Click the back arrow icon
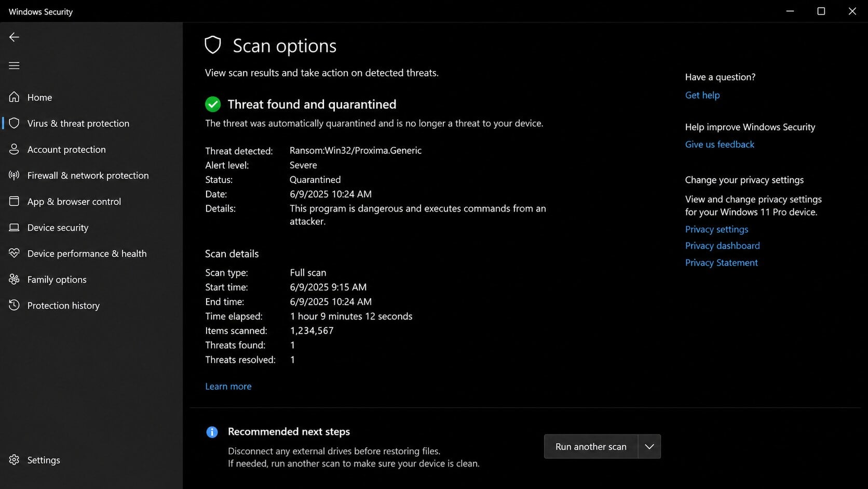Viewport: 868px width, 489px height. pyautogui.click(x=14, y=37)
